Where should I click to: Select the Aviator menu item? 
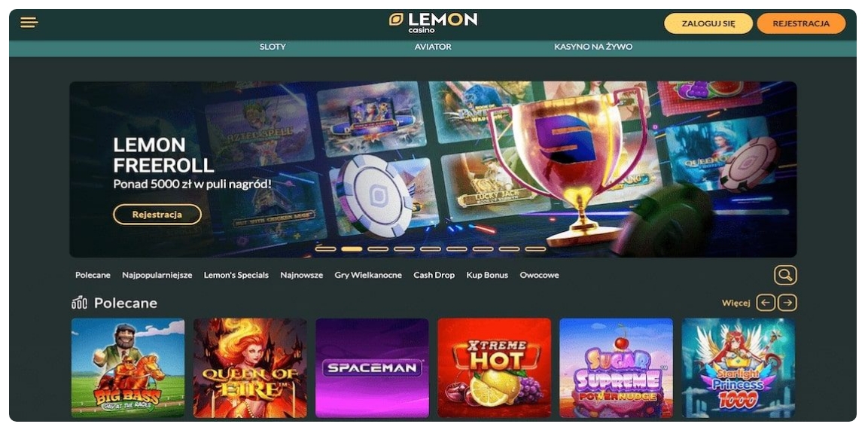pyautogui.click(x=433, y=47)
